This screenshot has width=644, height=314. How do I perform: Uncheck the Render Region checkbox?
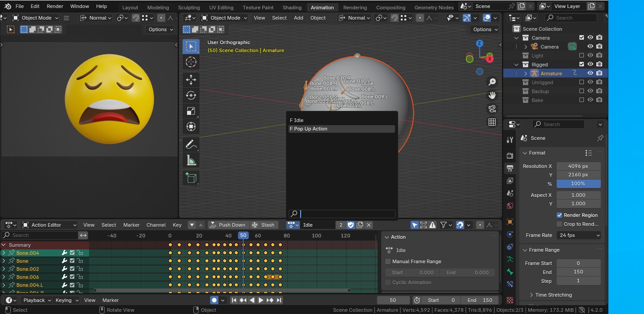(x=559, y=215)
